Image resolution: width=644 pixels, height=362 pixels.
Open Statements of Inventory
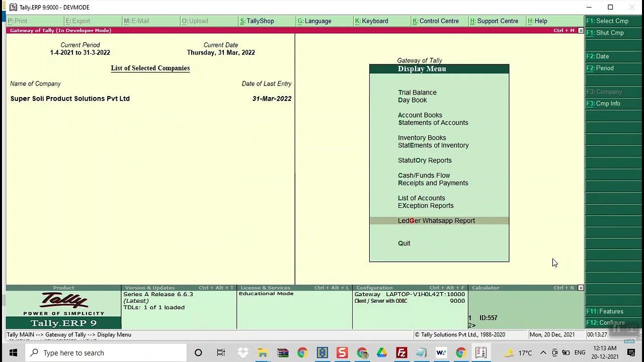point(433,145)
